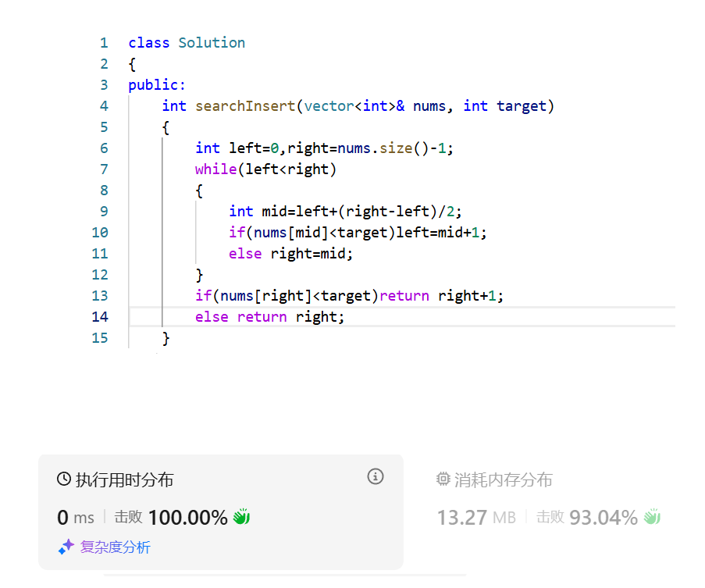Viewport: 705px width, 588px height.
Task: Click 'int target' parameter in signature
Action: [505, 106]
